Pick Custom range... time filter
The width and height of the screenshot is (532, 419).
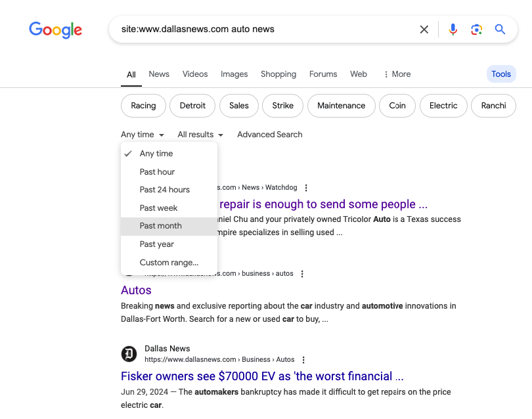169,263
